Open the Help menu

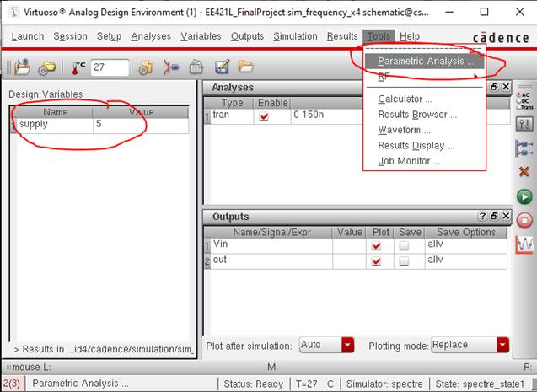409,36
